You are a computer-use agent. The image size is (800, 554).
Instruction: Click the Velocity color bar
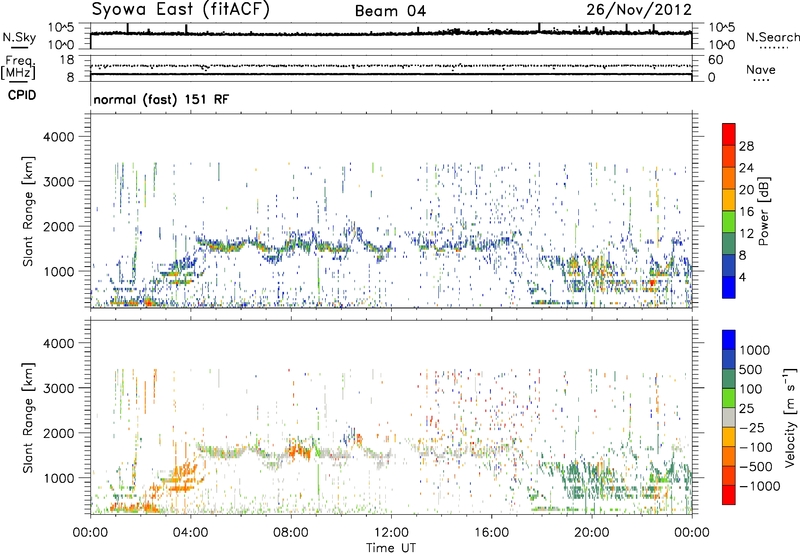tap(729, 417)
